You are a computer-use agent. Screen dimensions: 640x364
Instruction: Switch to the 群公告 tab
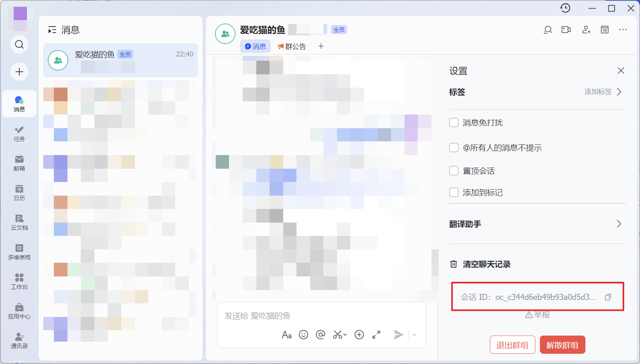pyautogui.click(x=292, y=46)
